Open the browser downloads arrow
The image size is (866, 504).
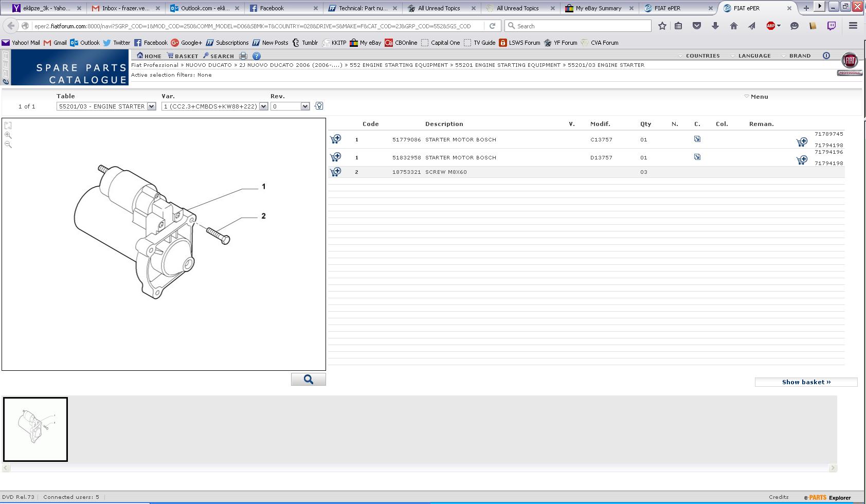[x=715, y=26]
